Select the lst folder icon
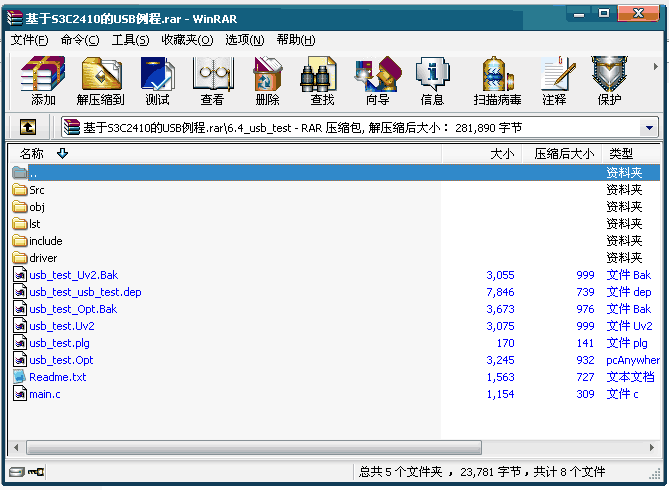 pos(20,224)
